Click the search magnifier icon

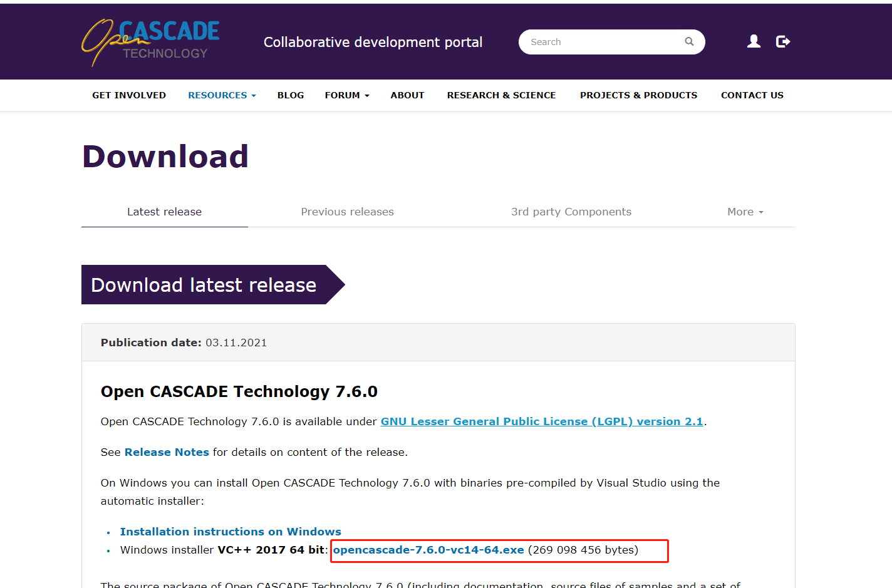[689, 41]
